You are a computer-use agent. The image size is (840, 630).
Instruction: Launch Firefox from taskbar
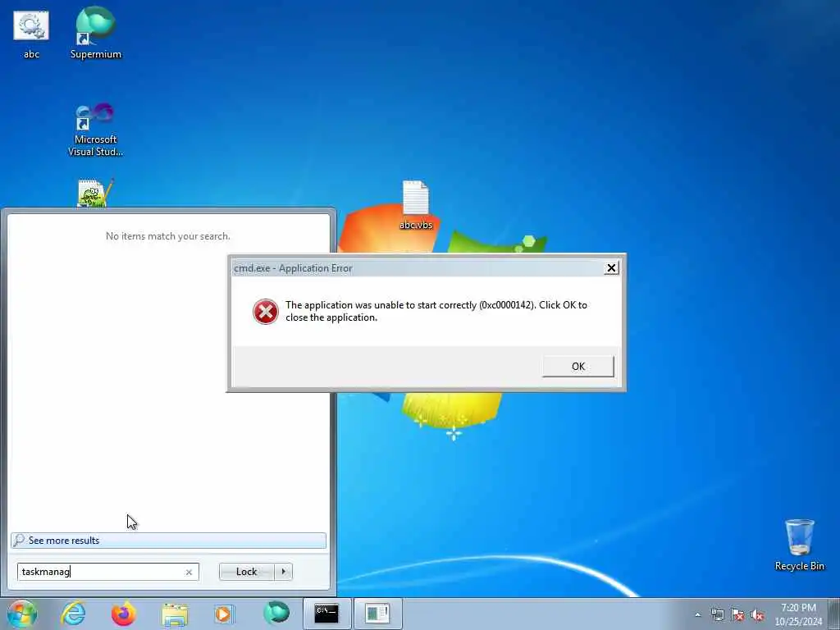(124, 614)
